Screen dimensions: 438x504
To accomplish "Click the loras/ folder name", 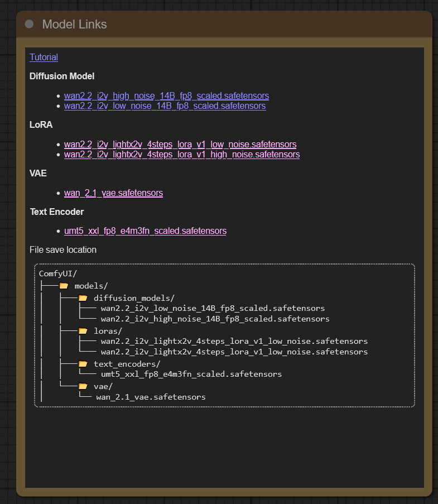I will (108, 331).
